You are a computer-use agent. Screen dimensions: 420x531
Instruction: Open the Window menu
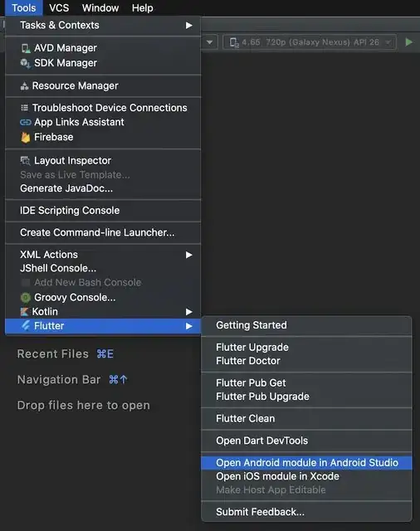(100, 7)
